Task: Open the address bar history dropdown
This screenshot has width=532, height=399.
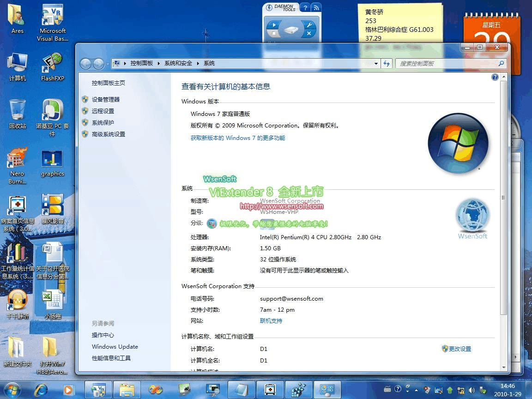Action: point(375,63)
